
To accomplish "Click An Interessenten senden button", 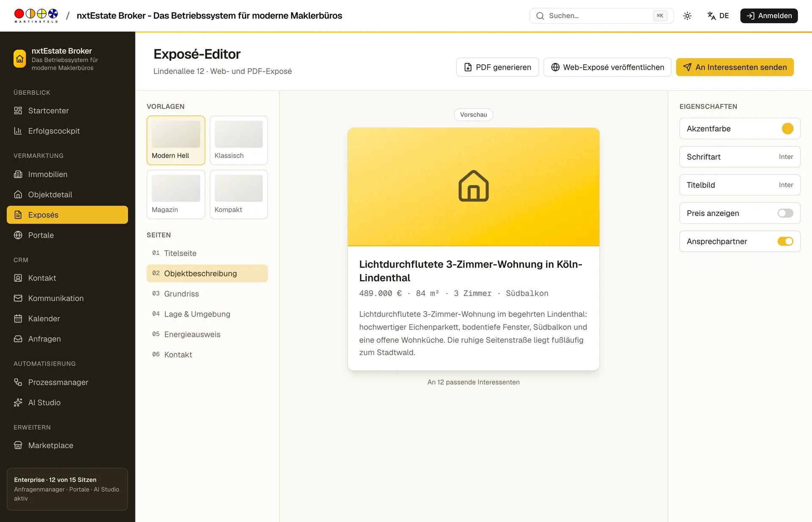I will tap(735, 67).
